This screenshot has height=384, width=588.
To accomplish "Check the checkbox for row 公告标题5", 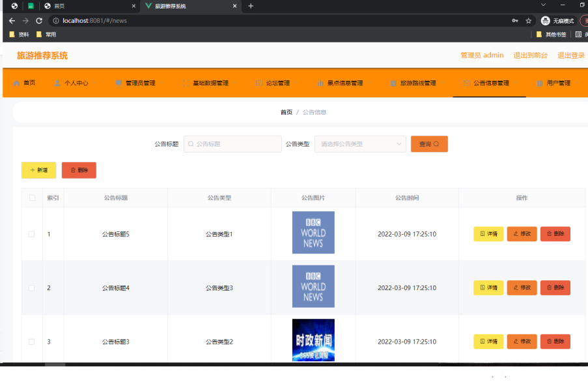I will 32,234.
